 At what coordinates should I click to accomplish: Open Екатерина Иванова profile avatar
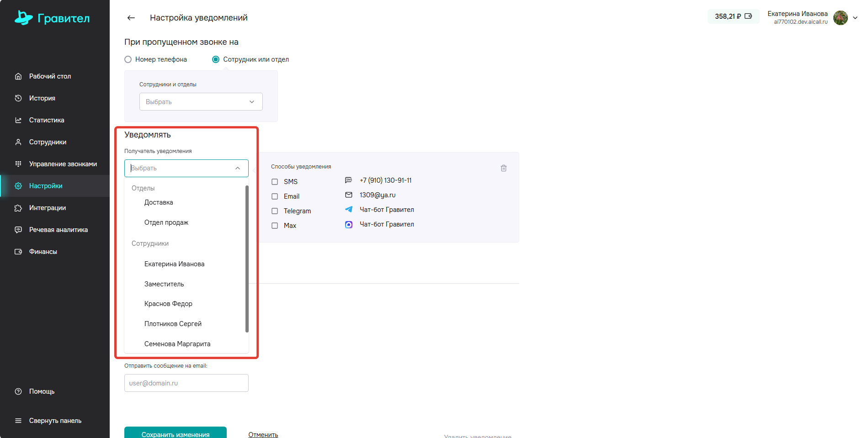(840, 18)
